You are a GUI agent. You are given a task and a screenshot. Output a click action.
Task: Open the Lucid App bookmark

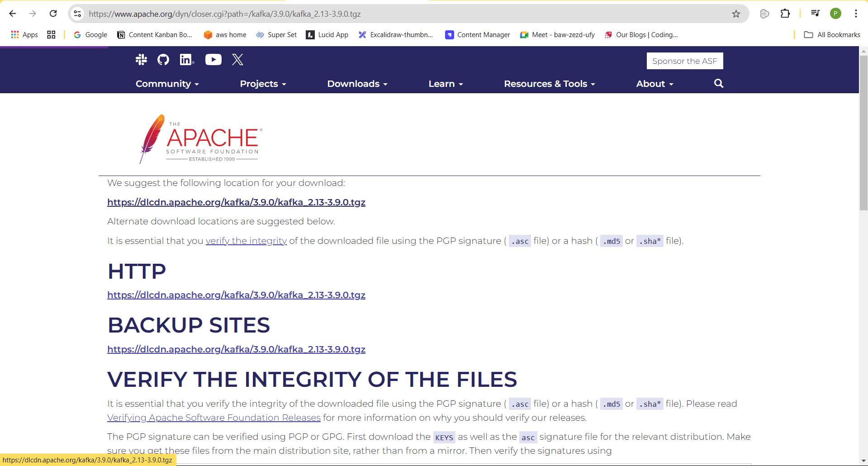click(x=327, y=35)
